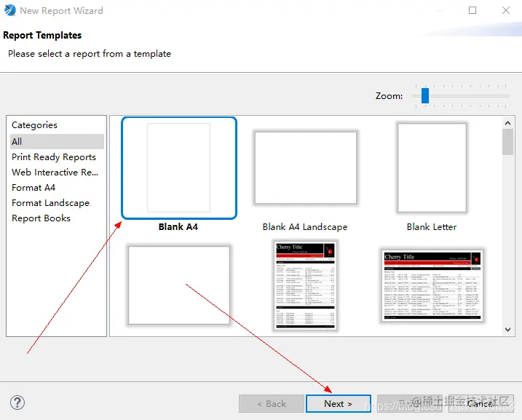522x420 pixels.
Task: Click the Cancel button
Action: [x=481, y=404]
